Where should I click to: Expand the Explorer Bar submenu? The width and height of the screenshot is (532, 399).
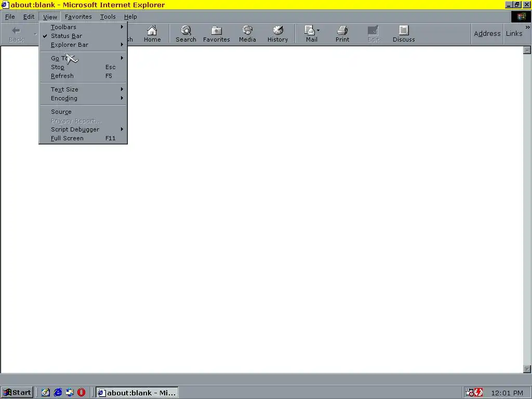click(x=83, y=45)
